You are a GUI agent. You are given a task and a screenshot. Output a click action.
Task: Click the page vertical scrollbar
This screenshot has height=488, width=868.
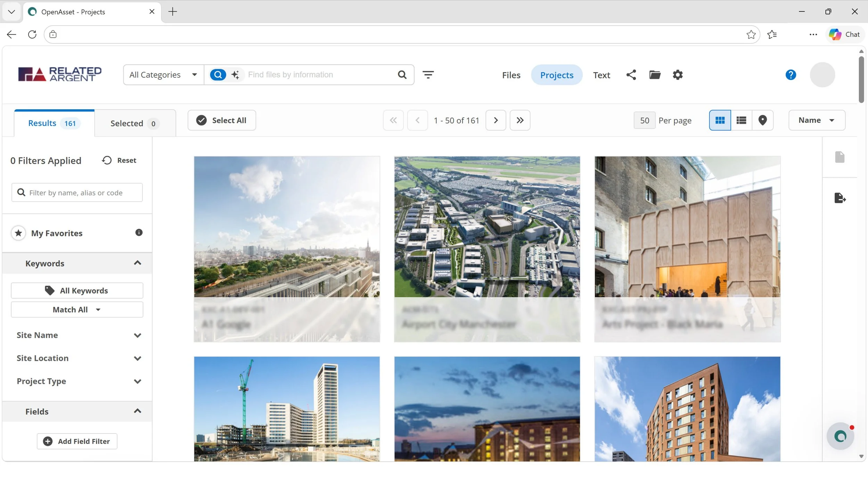point(861,80)
